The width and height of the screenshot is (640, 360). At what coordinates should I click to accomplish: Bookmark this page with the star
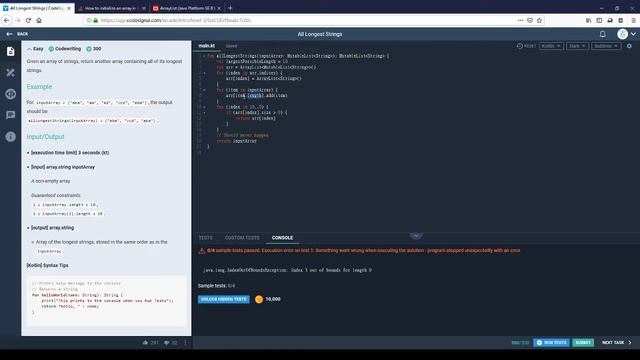pyautogui.click(x=539, y=20)
